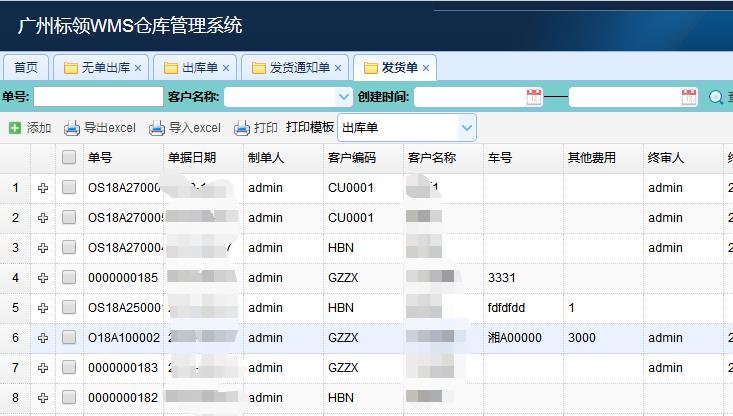Click the 导入excel import icon
This screenshot has height=416, width=733.
tap(157, 128)
